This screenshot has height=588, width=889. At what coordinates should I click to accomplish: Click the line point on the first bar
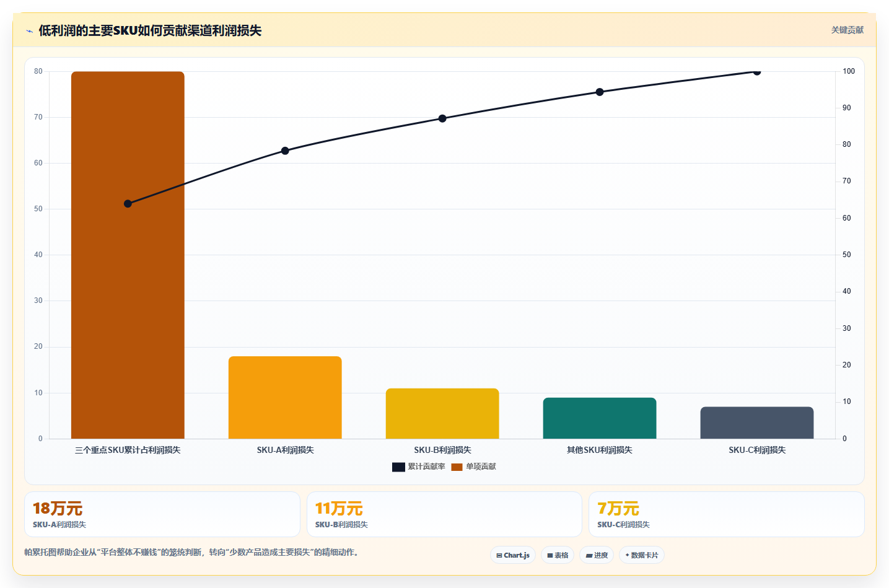[x=128, y=204]
